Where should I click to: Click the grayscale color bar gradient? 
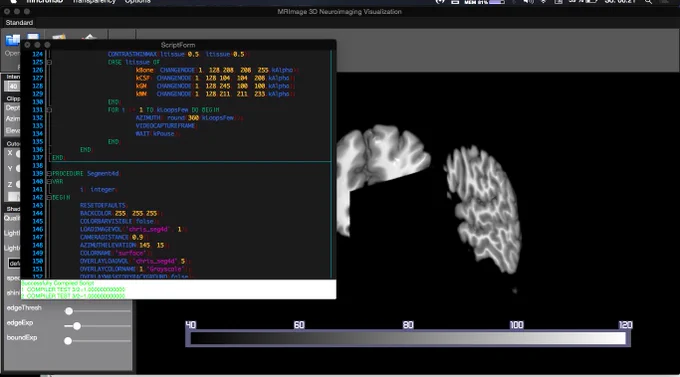pyautogui.click(x=408, y=338)
